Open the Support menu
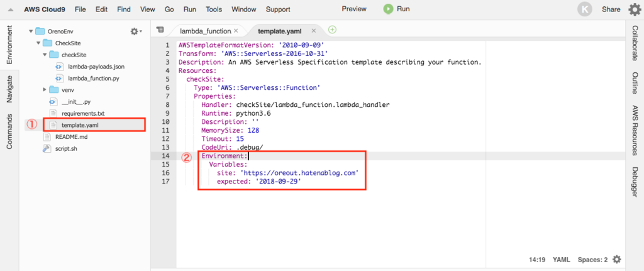The width and height of the screenshot is (644, 271). (x=278, y=9)
